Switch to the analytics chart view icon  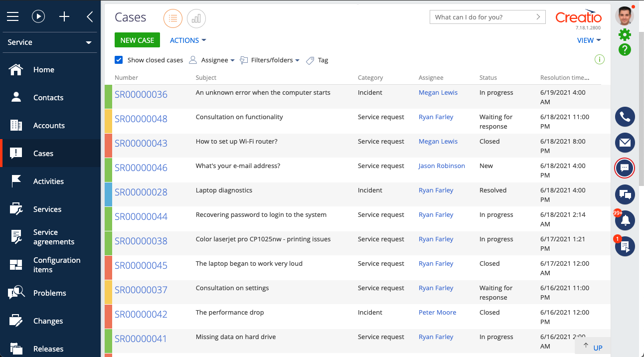196,18
